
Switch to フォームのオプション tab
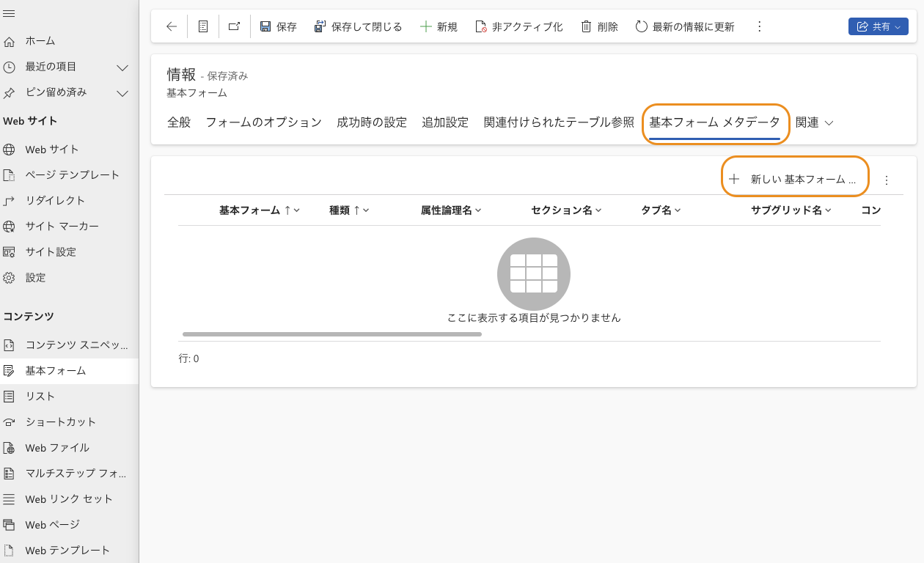point(263,122)
